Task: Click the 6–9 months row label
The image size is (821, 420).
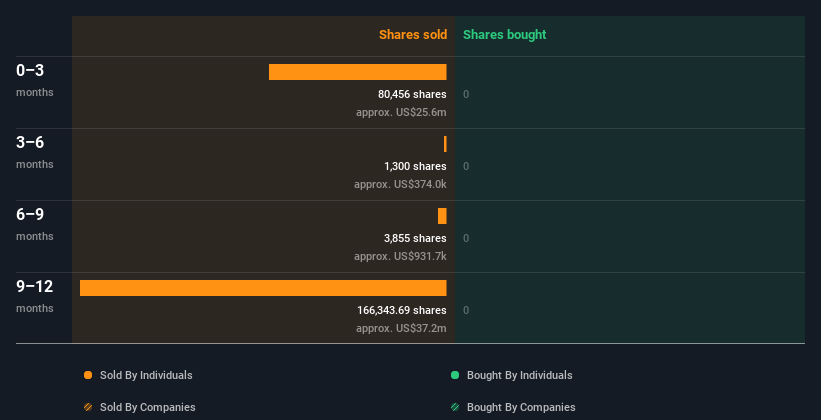Action: point(35,224)
